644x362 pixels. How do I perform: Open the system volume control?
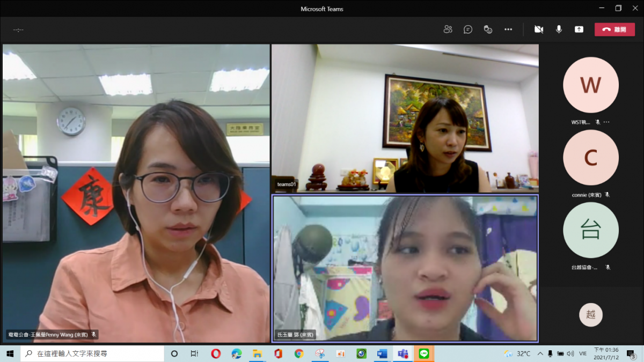570,354
